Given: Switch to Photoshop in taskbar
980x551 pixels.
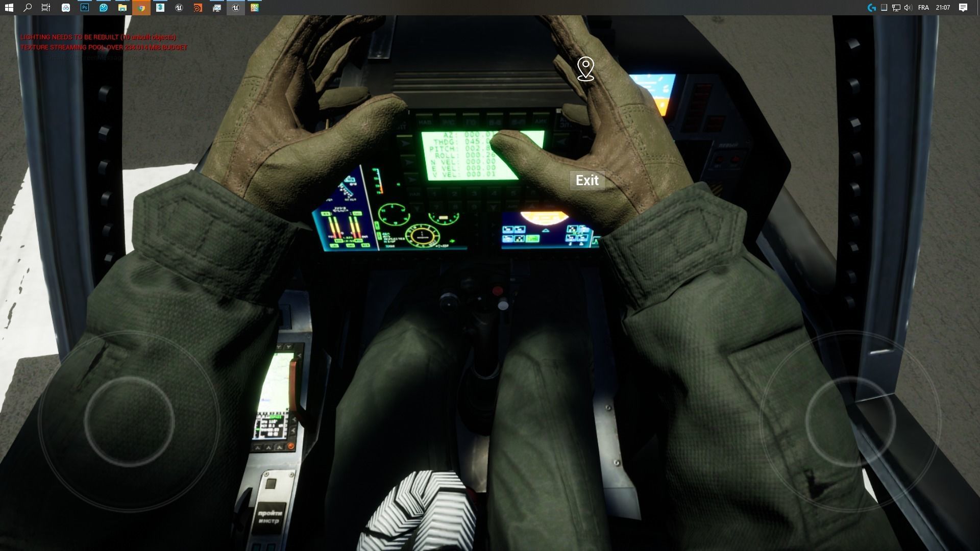Looking at the screenshot, I should [85, 8].
